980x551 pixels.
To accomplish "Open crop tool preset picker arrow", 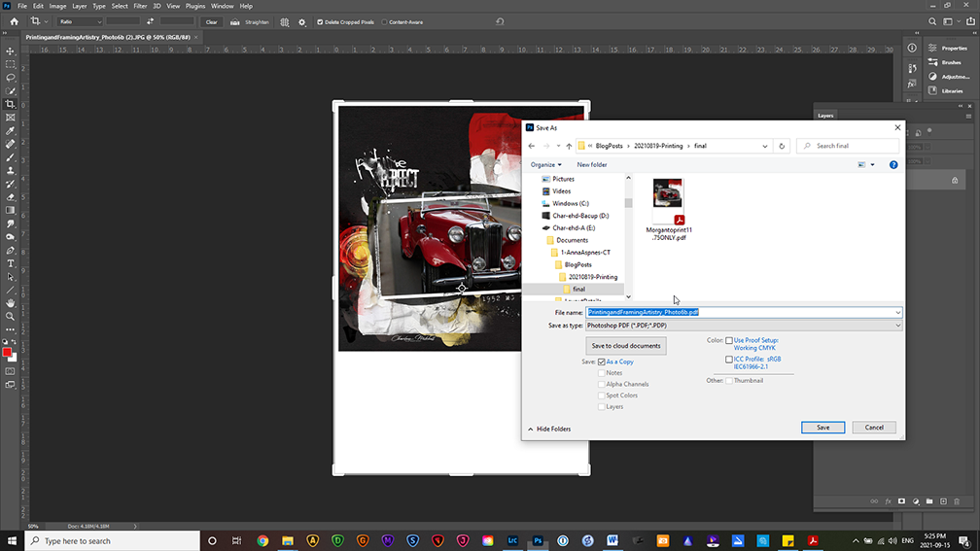I will click(47, 21).
